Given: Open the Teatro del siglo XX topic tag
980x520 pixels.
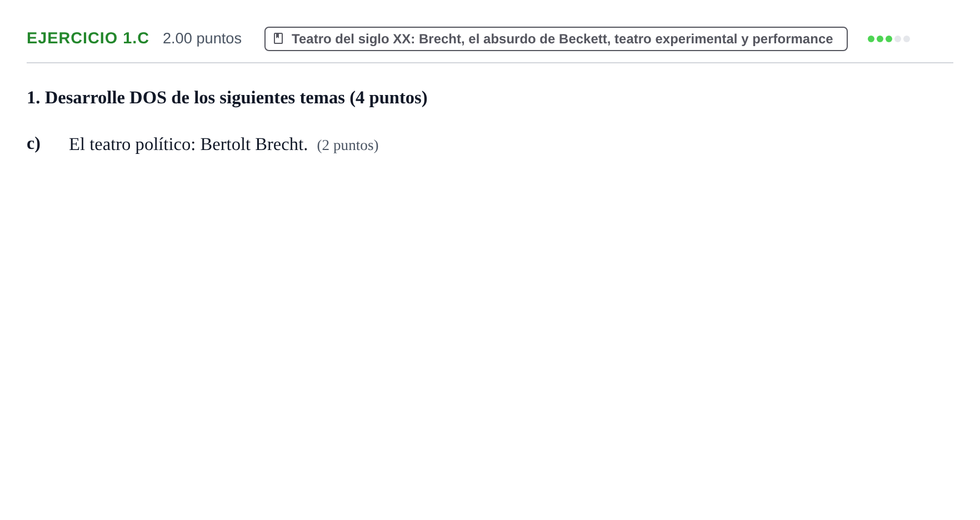Looking at the screenshot, I should pos(556,39).
